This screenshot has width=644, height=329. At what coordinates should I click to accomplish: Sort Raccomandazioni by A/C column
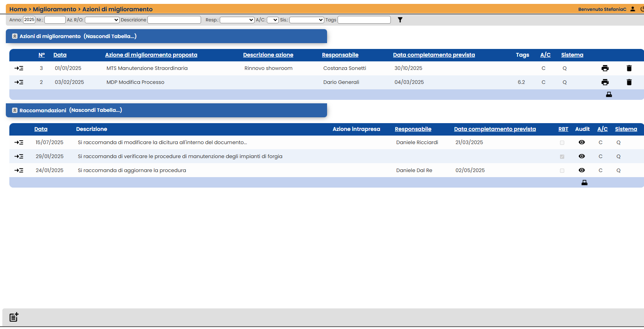click(x=602, y=129)
